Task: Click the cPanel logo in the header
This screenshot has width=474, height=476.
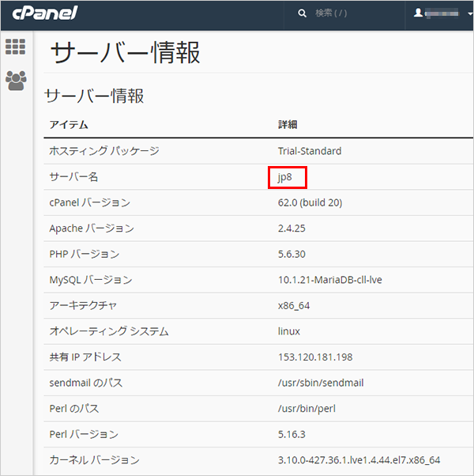Action: [43, 14]
